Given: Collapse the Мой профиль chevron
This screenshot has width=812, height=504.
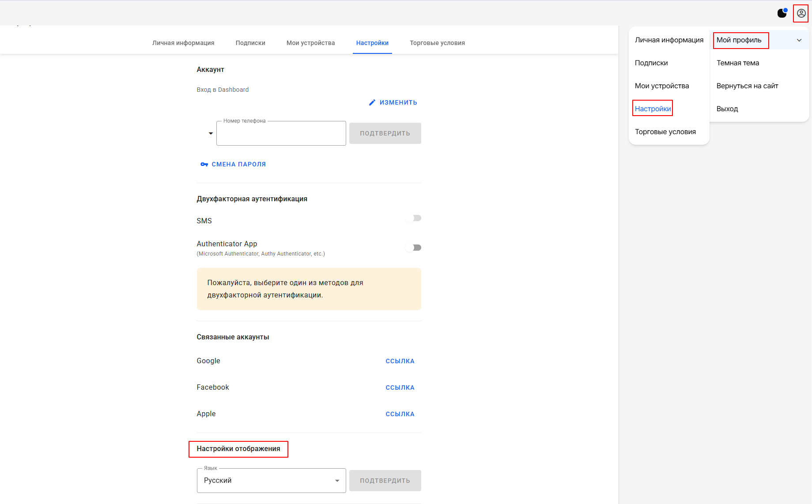Looking at the screenshot, I should click(799, 40).
